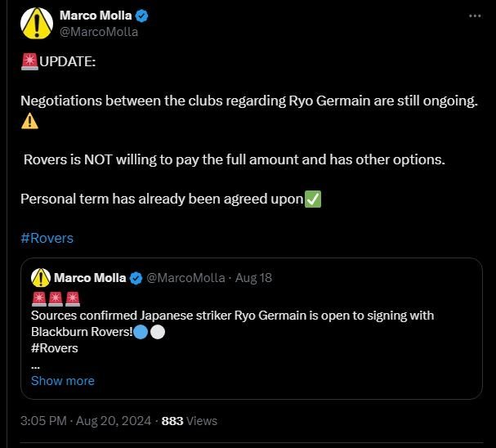
Task: Click the quoted tweet's small profile avatar
Action: click(x=40, y=277)
